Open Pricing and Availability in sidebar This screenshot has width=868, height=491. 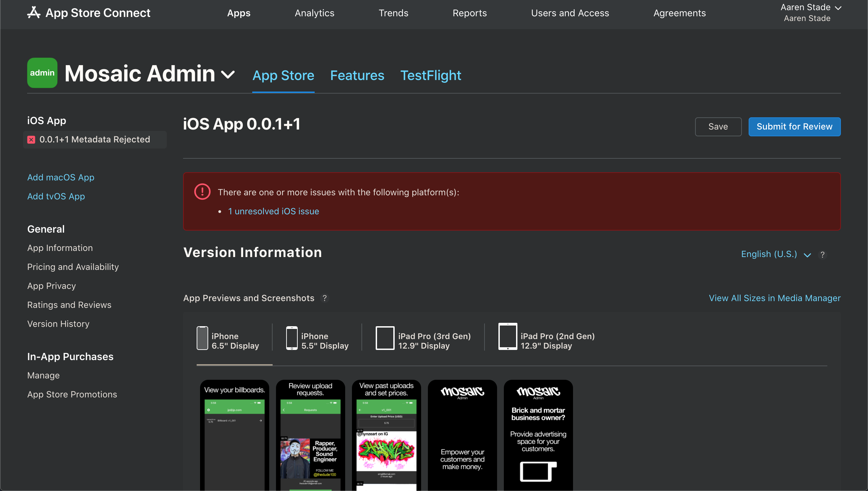[x=73, y=267]
